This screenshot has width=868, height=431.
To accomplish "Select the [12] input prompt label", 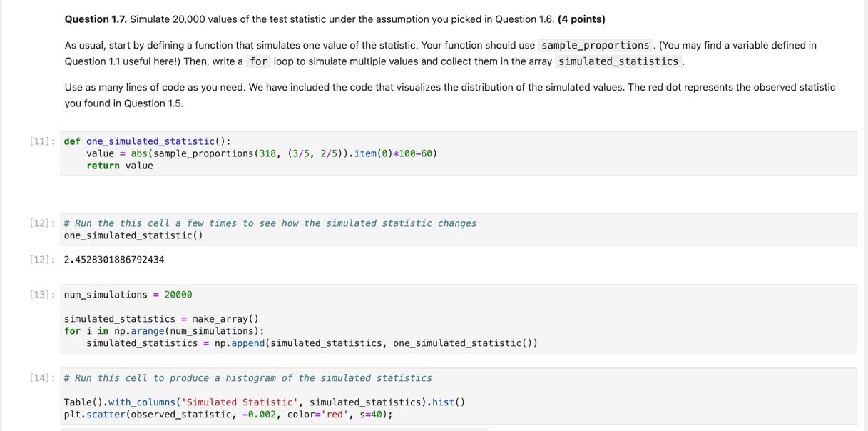I will pos(42,223).
